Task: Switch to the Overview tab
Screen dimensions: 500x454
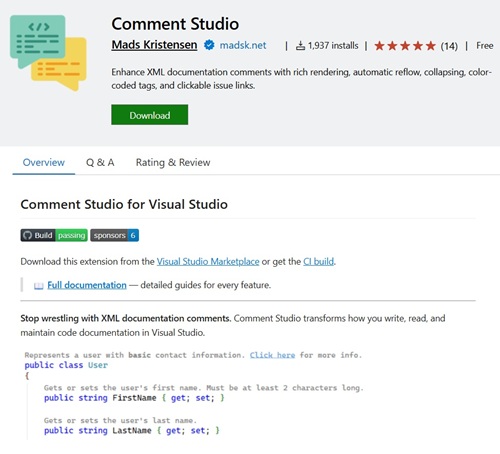Action: pos(44,162)
